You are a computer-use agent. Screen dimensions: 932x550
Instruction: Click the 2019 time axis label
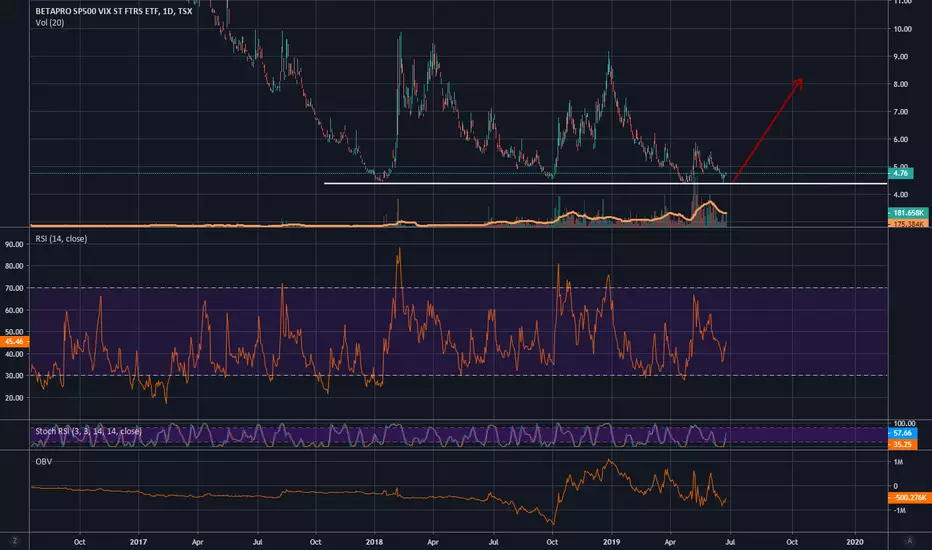(x=611, y=542)
